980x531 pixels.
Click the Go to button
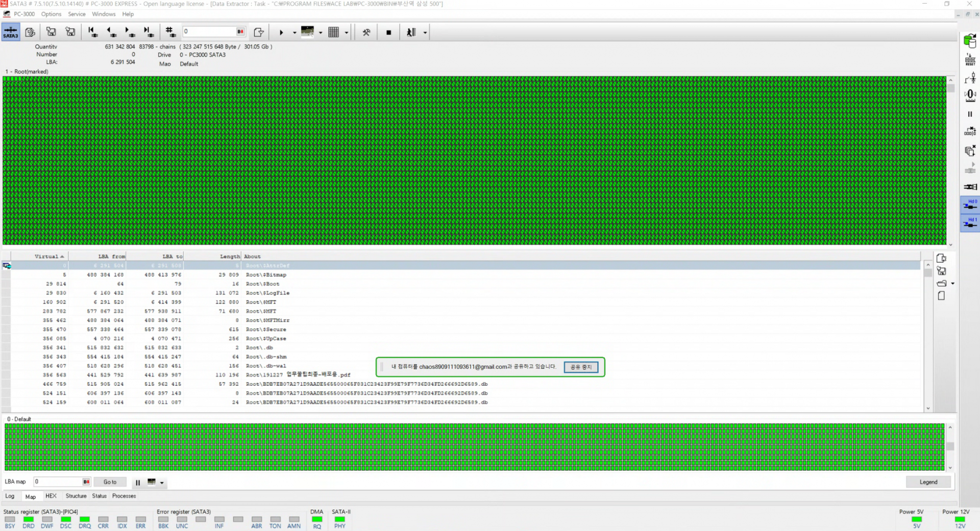click(110, 482)
